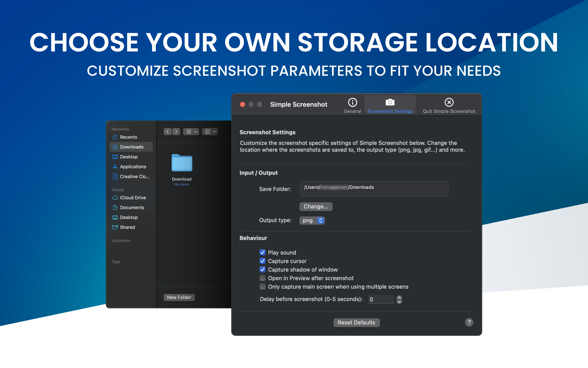
Task: Close the Simple Screenshot window
Action: tap(243, 104)
